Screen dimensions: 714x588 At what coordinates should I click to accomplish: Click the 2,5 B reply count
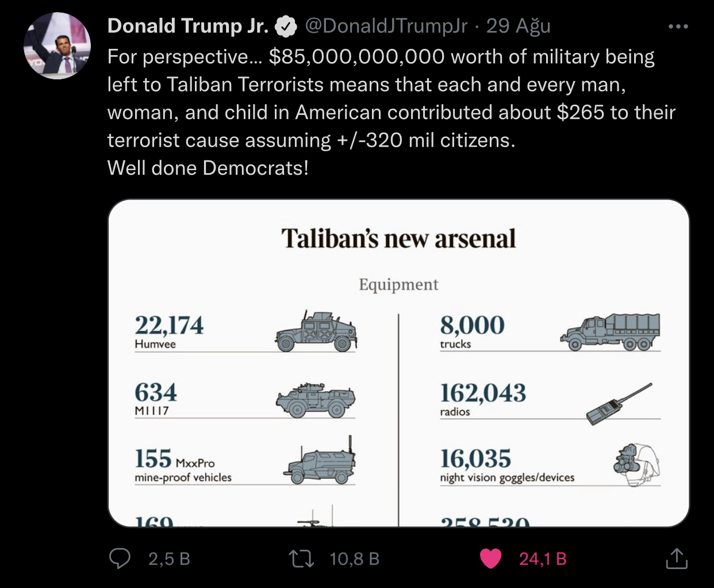[x=169, y=559]
